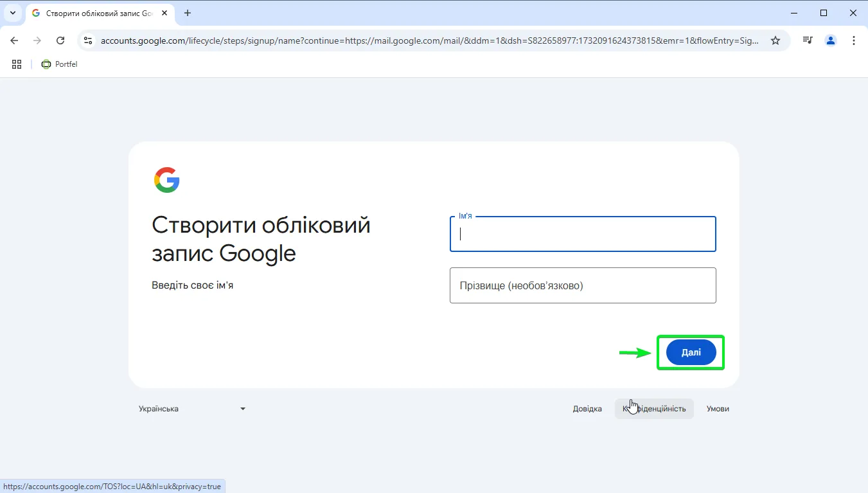This screenshot has height=493, width=868.
Task: Minimize the Chrome window
Action: 794,13
